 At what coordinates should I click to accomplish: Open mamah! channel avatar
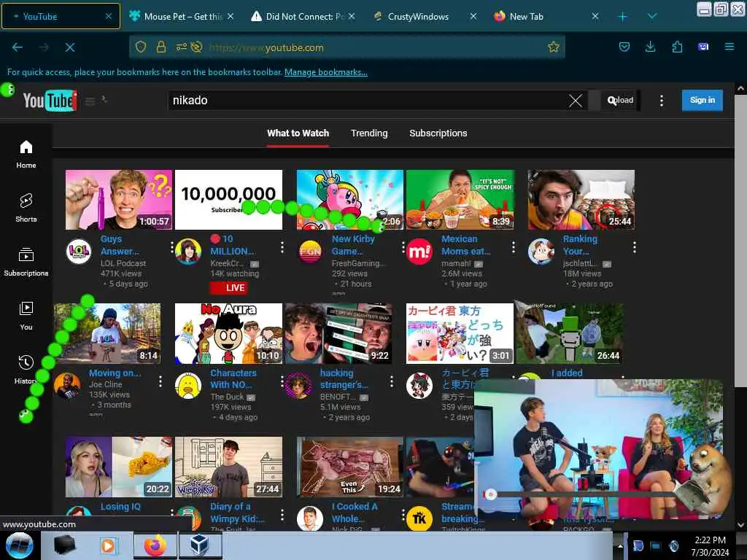(419, 251)
